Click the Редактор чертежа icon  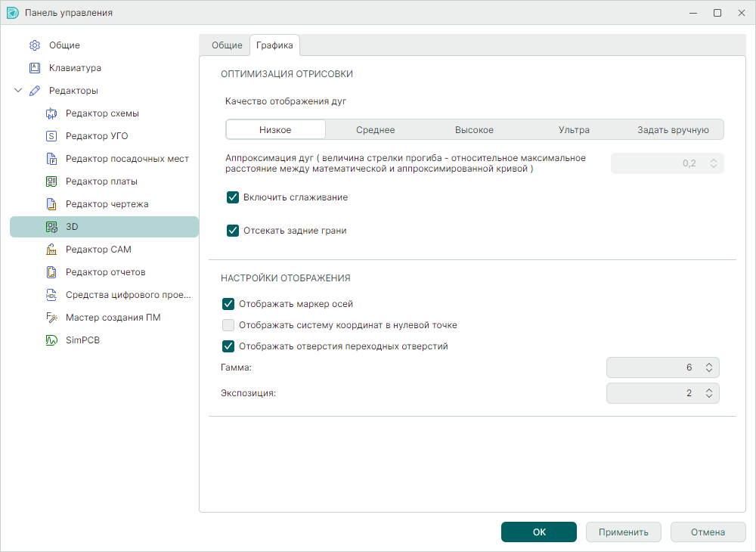click(x=51, y=204)
